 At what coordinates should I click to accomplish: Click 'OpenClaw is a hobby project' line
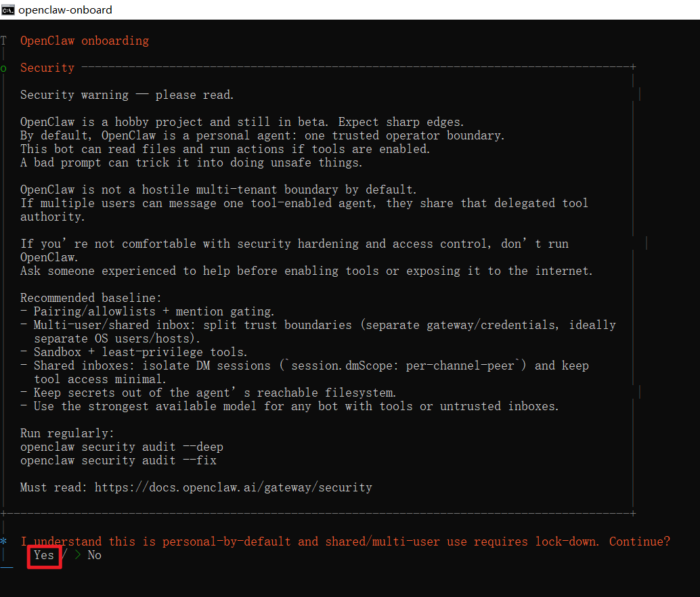coord(242,122)
